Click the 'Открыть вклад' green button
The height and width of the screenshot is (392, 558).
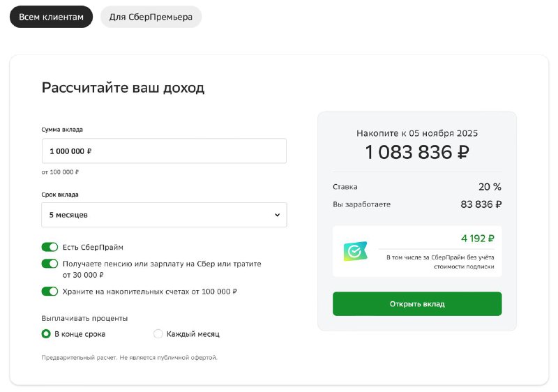point(417,304)
